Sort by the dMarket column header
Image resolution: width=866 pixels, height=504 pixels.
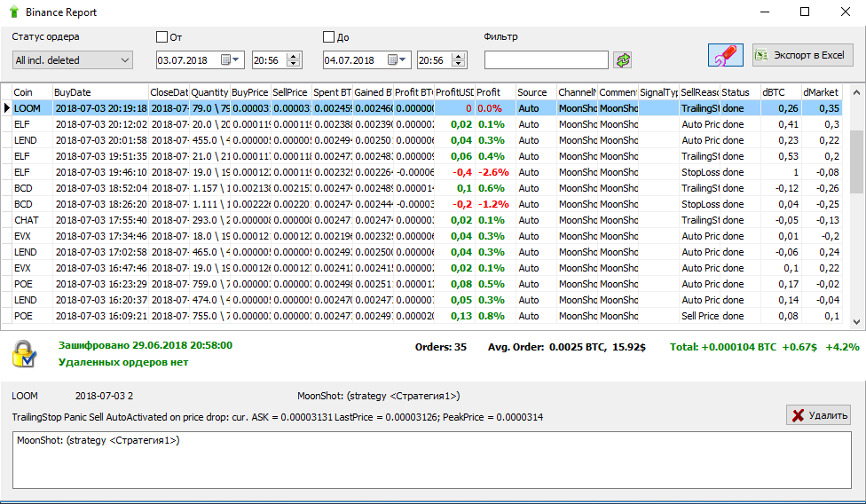822,92
